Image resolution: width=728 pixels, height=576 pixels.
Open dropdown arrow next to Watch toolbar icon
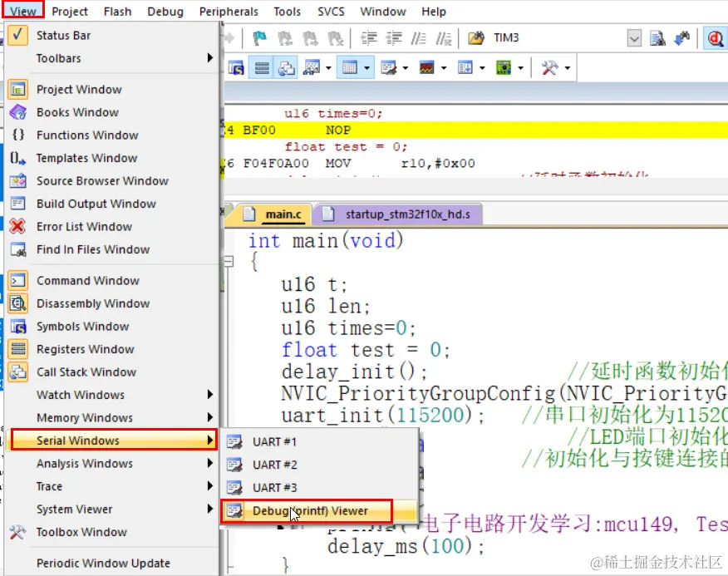pyautogui.click(x=329, y=68)
